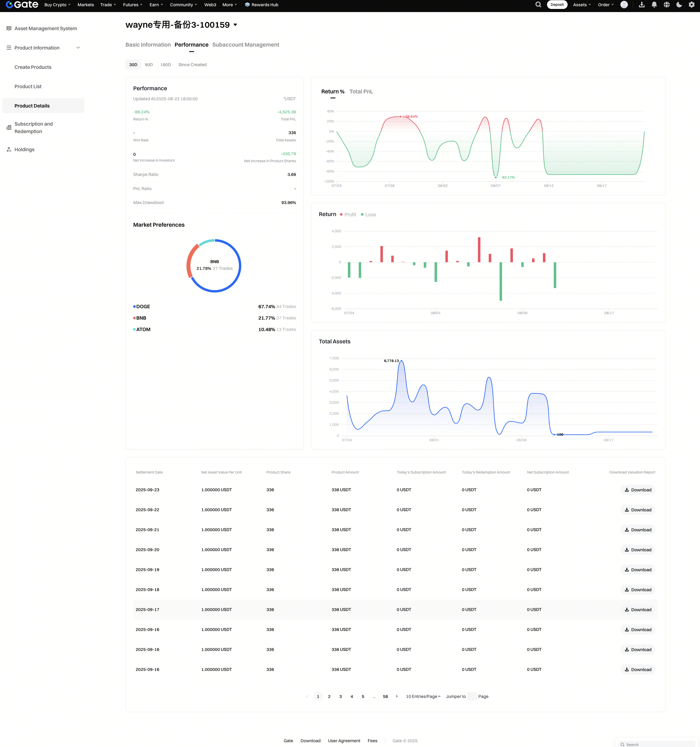Open the notifications bell icon

(x=654, y=5)
